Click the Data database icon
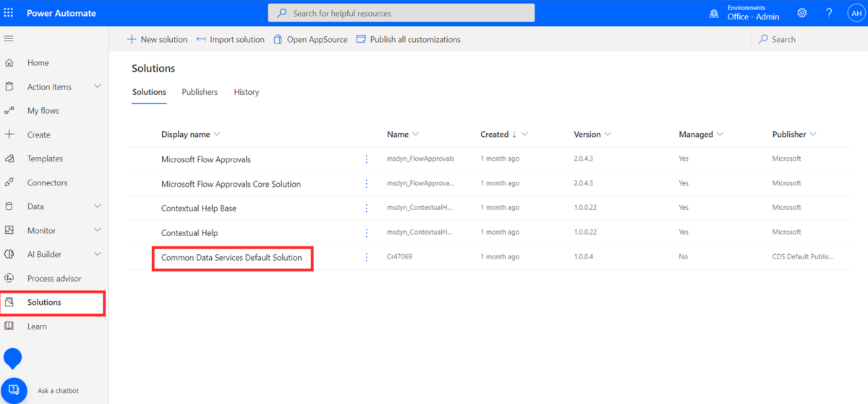 pyautogui.click(x=9, y=206)
